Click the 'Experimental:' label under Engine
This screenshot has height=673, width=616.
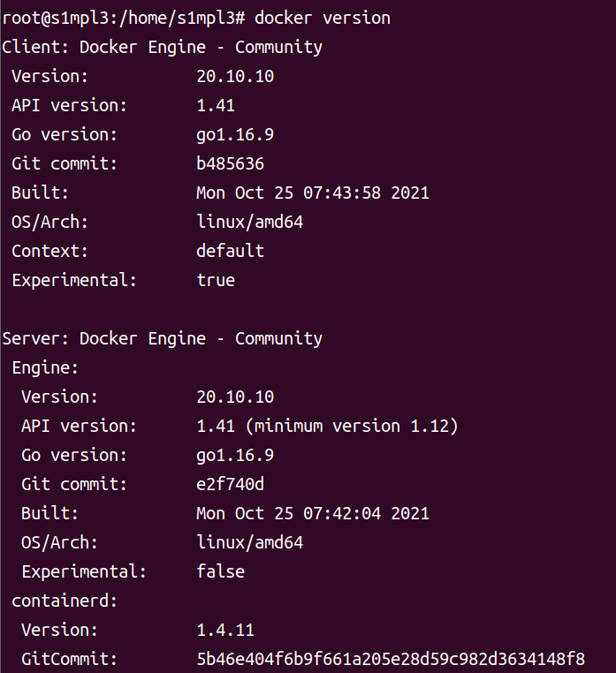[x=84, y=571]
